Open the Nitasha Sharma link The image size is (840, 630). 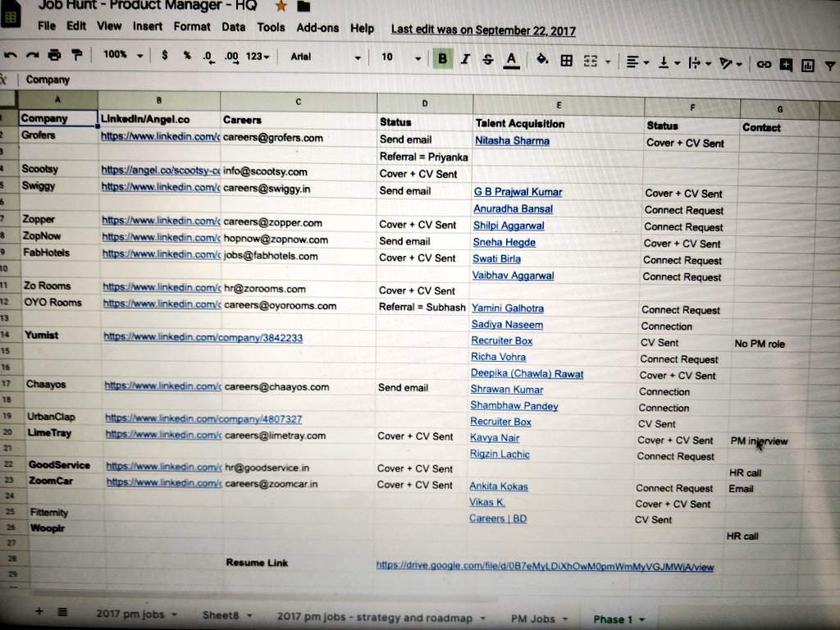[512, 141]
